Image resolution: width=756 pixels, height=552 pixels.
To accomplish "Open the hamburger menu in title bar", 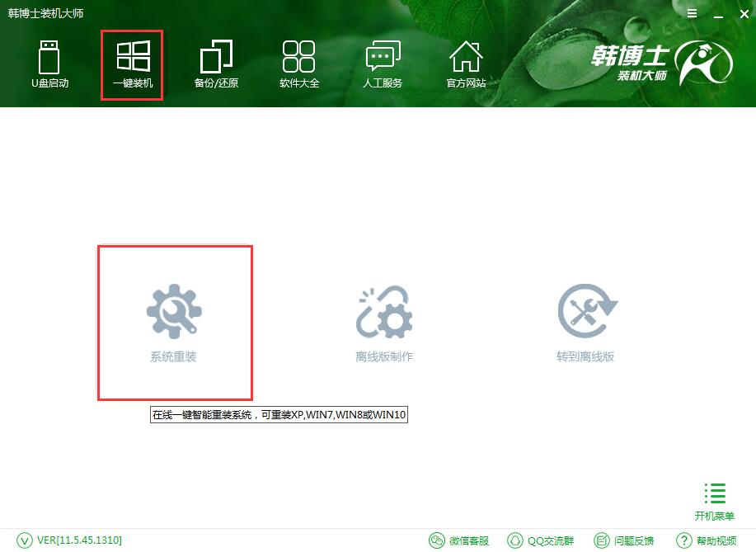I will click(x=691, y=13).
